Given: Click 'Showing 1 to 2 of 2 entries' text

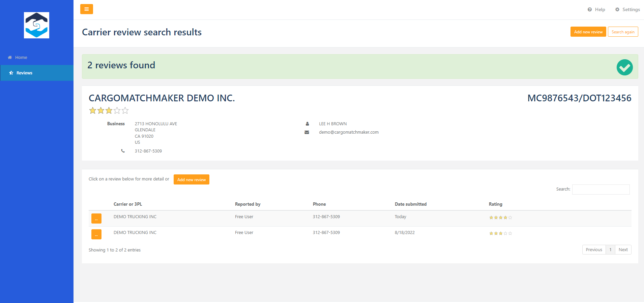Looking at the screenshot, I should click(x=115, y=250).
